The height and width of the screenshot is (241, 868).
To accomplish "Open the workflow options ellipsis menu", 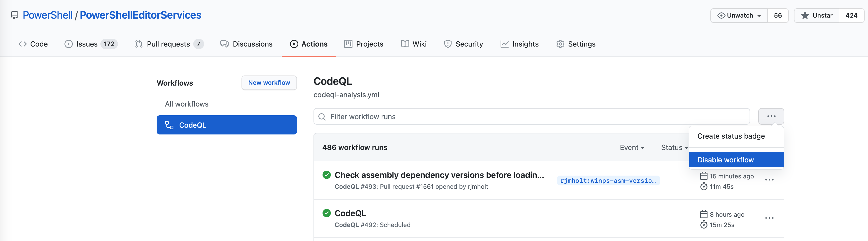I will 771,116.
